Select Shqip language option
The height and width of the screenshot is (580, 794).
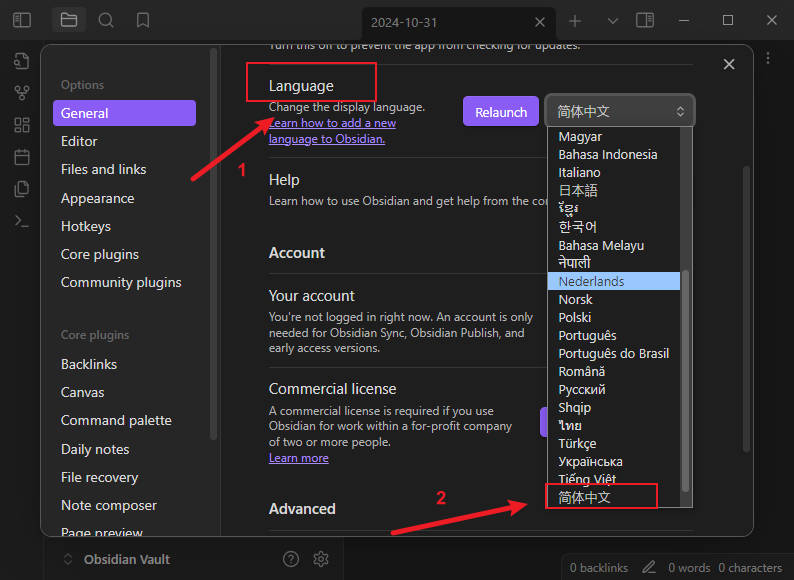tap(613, 407)
